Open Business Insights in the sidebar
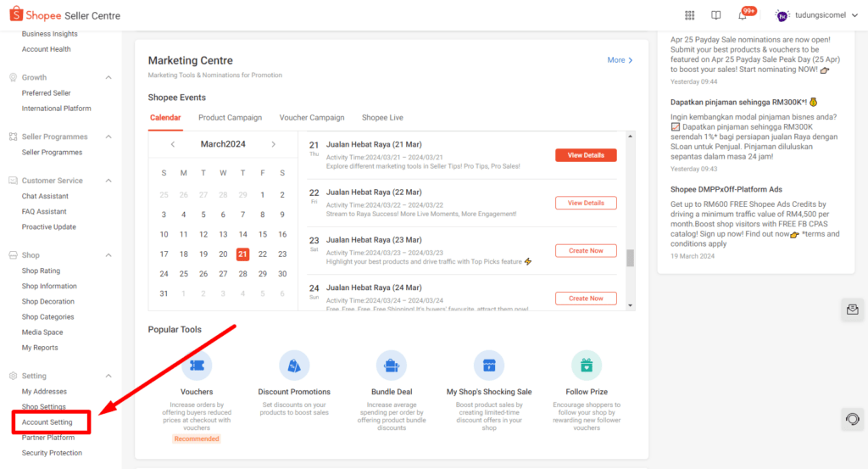Image resolution: width=868 pixels, height=469 pixels. pos(50,34)
